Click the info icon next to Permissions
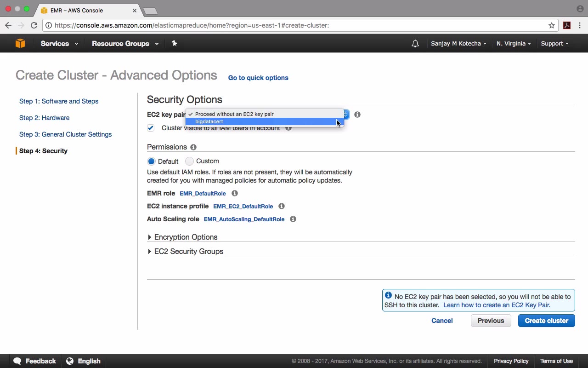Image resolution: width=588 pixels, height=368 pixels. tap(193, 147)
